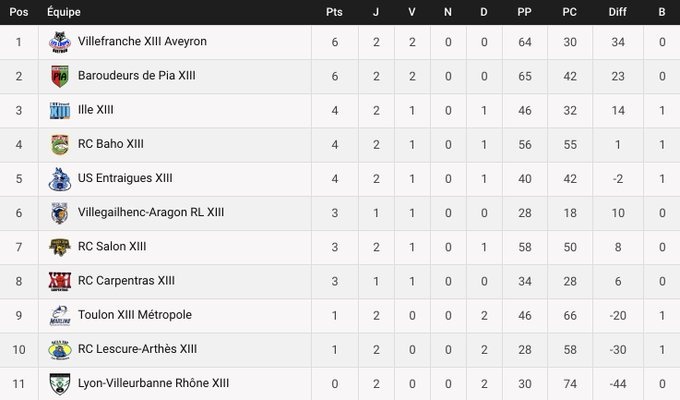Click the RC Lescure-Arthès XIII logo
680x400 pixels.
(59, 349)
